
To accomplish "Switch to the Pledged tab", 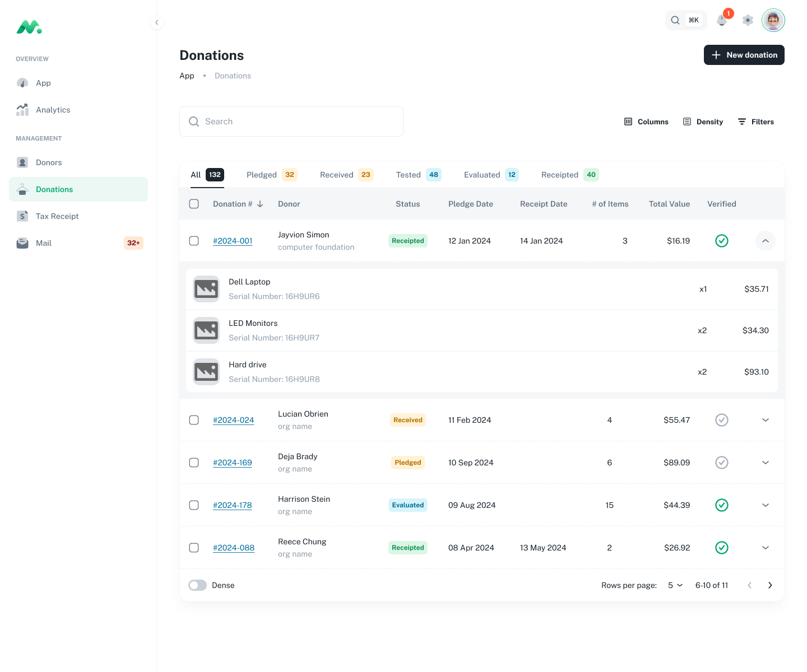I will [261, 175].
